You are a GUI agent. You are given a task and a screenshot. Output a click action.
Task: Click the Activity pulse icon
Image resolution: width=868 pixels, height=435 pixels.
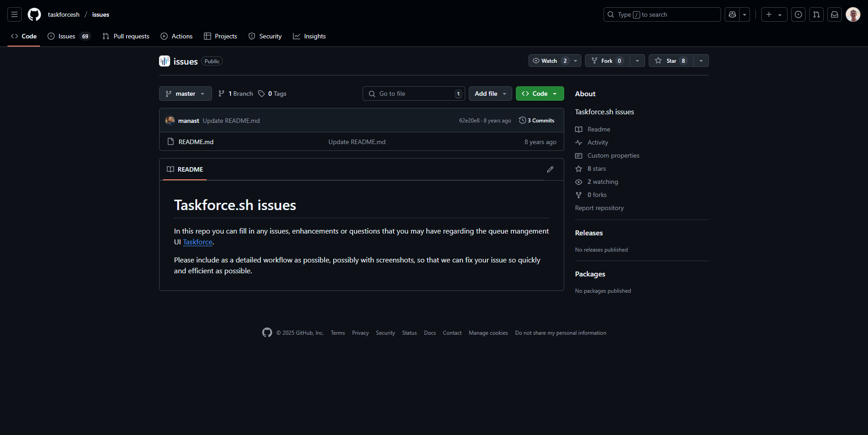click(x=579, y=142)
